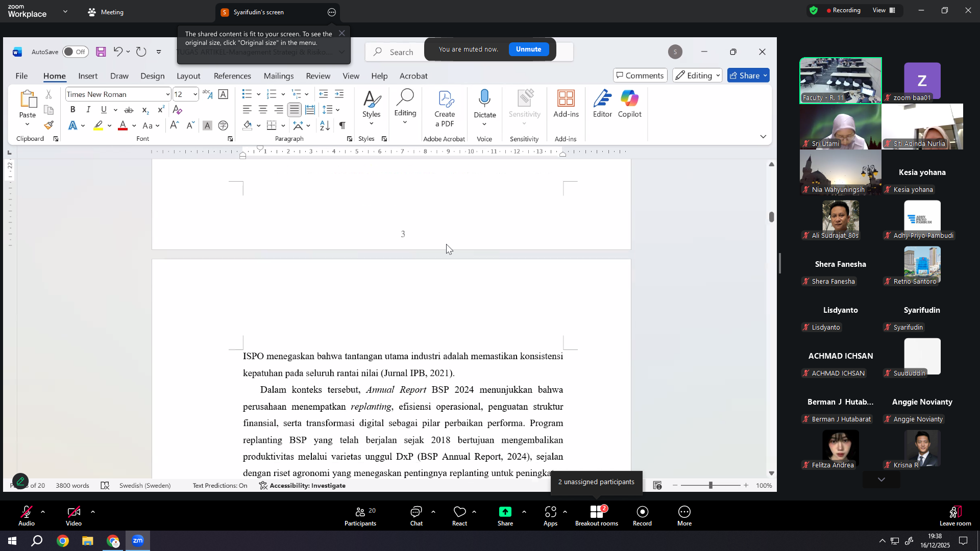Click the Unmute button in notification
This screenshot has height=551, width=980.
tap(528, 49)
